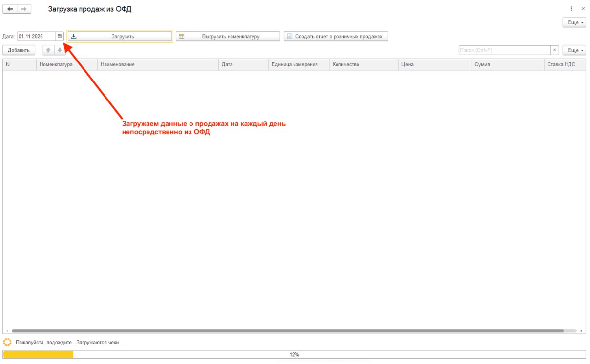The image size is (590, 364).
Task: Move the selected row up
Action: point(48,50)
